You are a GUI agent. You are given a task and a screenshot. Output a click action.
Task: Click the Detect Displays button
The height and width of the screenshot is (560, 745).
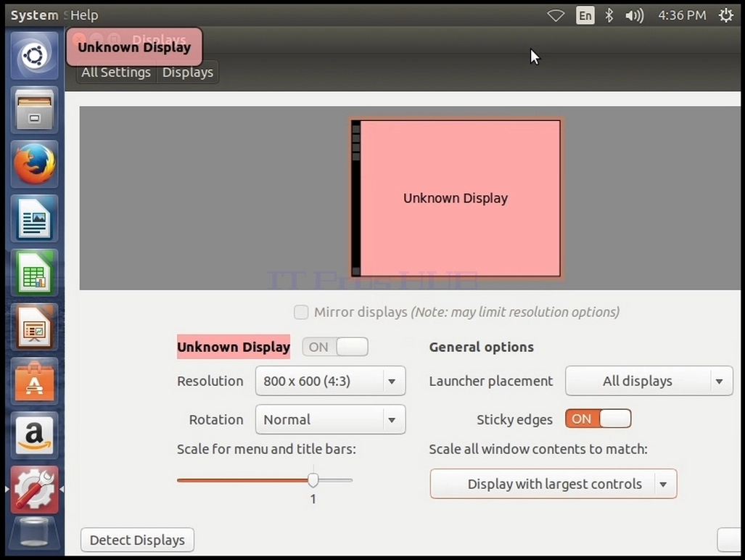click(137, 540)
